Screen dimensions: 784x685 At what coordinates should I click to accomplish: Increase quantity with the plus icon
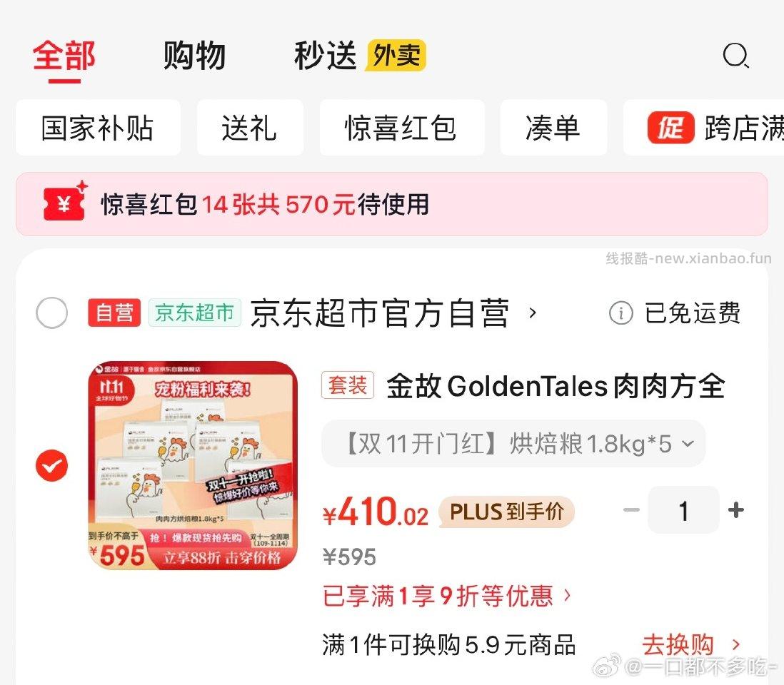pyautogui.click(x=736, y=510)
